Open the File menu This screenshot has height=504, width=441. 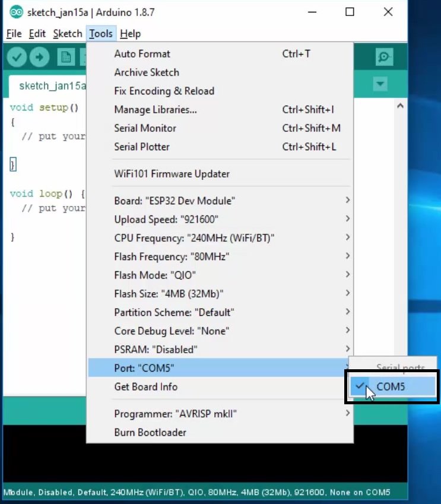(14, 34)
